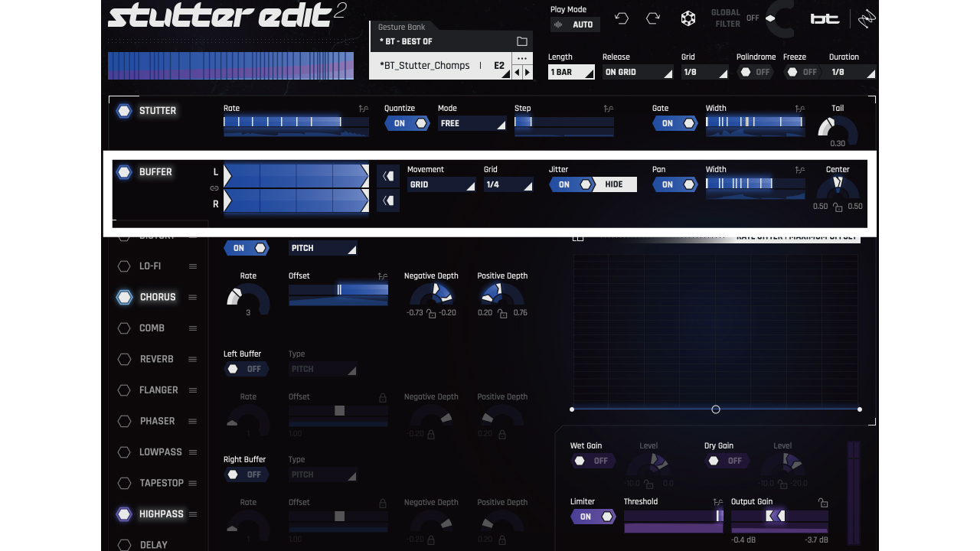Open the Length dropdown showing 1 BAR
Screen dimensions: 980x551
tap(570, 71)
